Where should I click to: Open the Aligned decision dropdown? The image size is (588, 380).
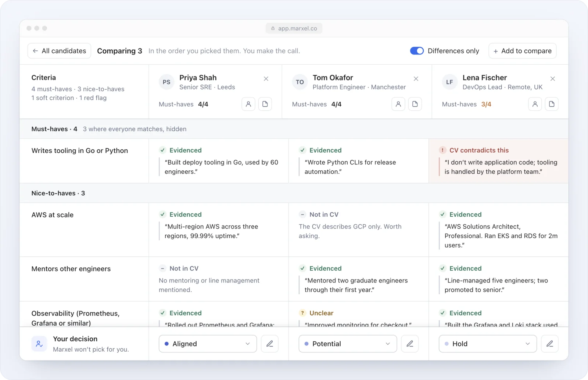[x=208, y=344]
